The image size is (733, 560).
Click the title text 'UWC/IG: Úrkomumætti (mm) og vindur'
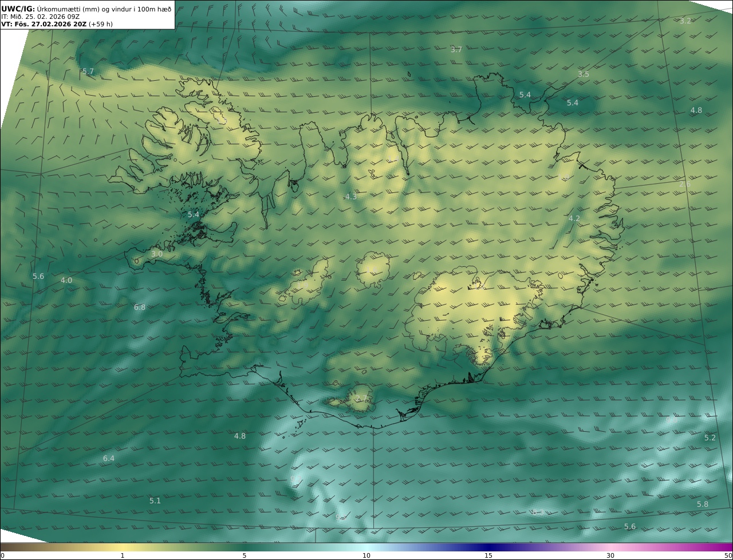coord(66,9)
